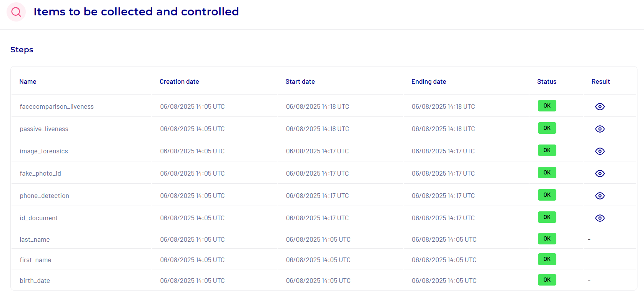The height and width of the screenshot is (294, 644).
Task: Click the magnifier icon beside the page title
Action: (16, 12)
